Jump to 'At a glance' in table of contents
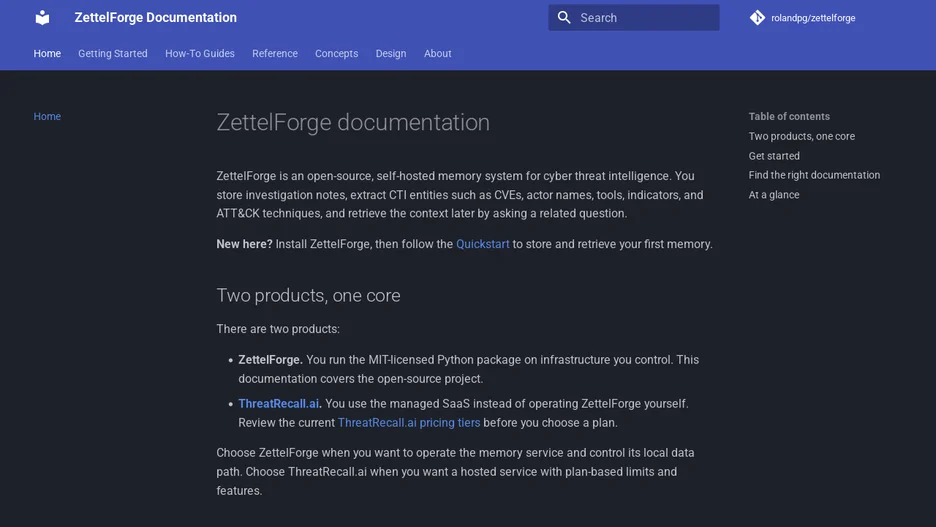This screenshot has height=527, width=936. 774,195
